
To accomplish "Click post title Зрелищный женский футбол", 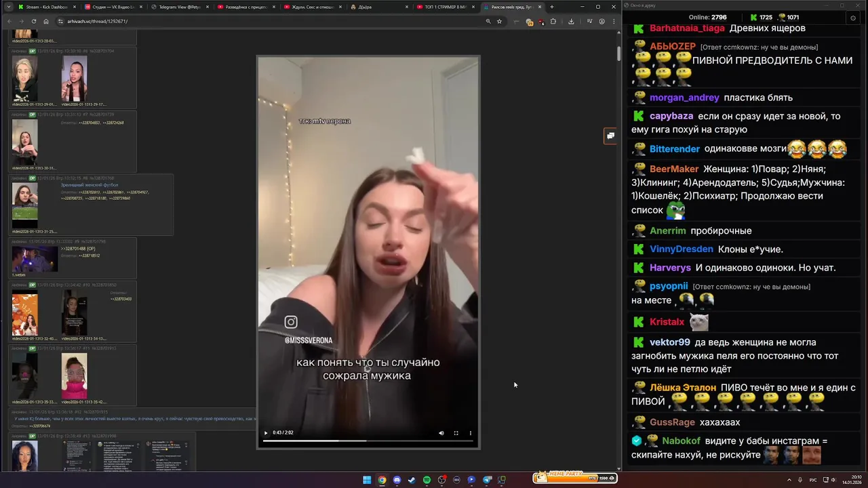I will 90,184.
